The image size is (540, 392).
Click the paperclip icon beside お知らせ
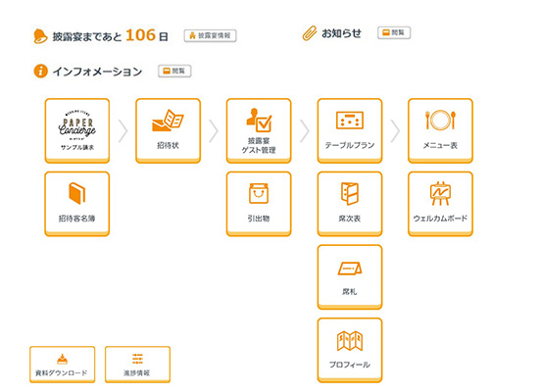coord(310,33)
